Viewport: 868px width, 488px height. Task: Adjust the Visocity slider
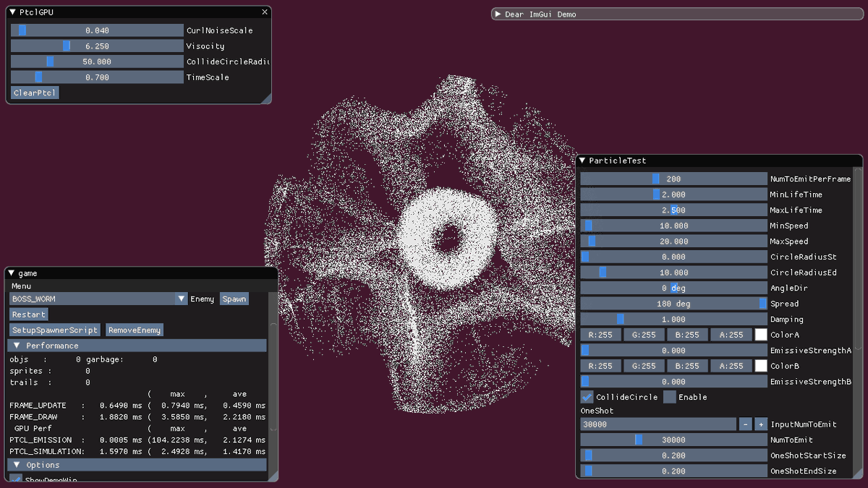(x=97, y=46)
